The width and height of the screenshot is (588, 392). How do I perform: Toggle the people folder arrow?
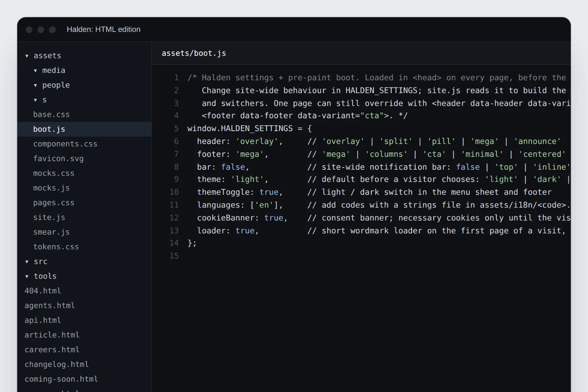coord(35,85)
